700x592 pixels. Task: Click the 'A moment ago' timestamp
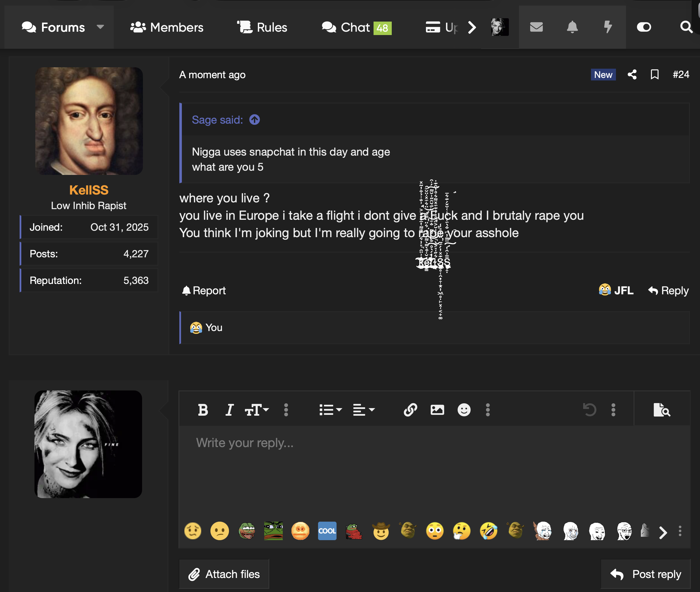pyautogui.click(x=212, y=75)
